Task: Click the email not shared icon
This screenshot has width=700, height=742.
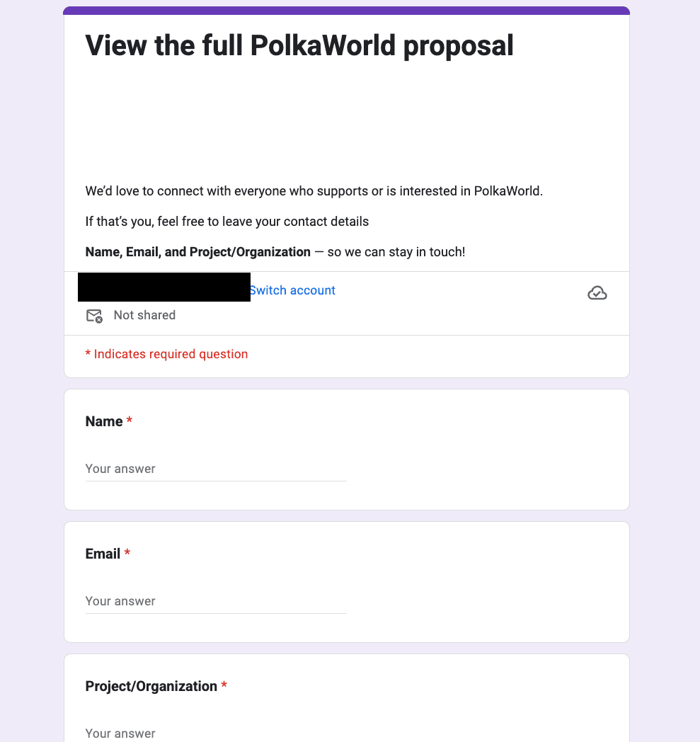Action: [94, 316]
